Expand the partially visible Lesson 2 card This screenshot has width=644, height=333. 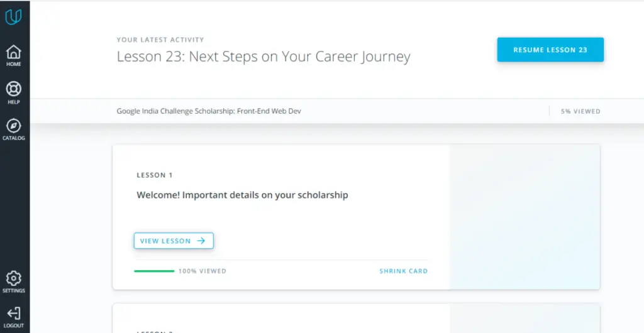pos(356,319)
